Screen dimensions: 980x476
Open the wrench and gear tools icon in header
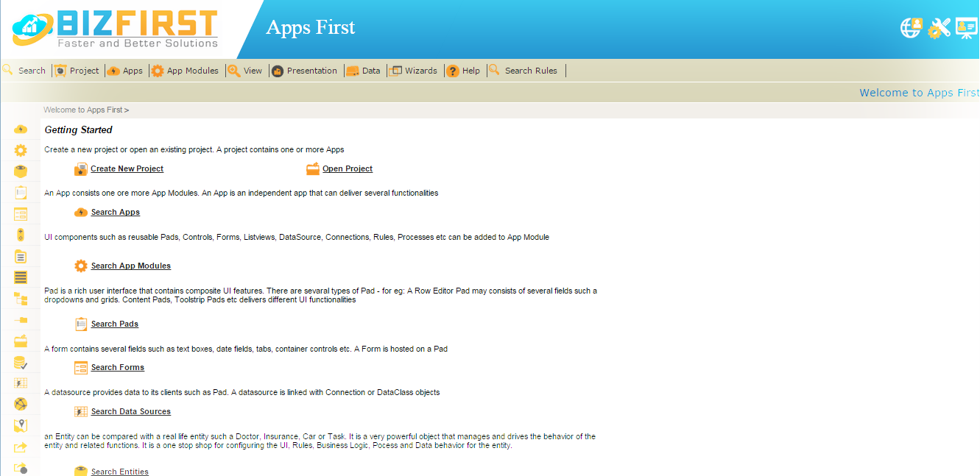940,28
